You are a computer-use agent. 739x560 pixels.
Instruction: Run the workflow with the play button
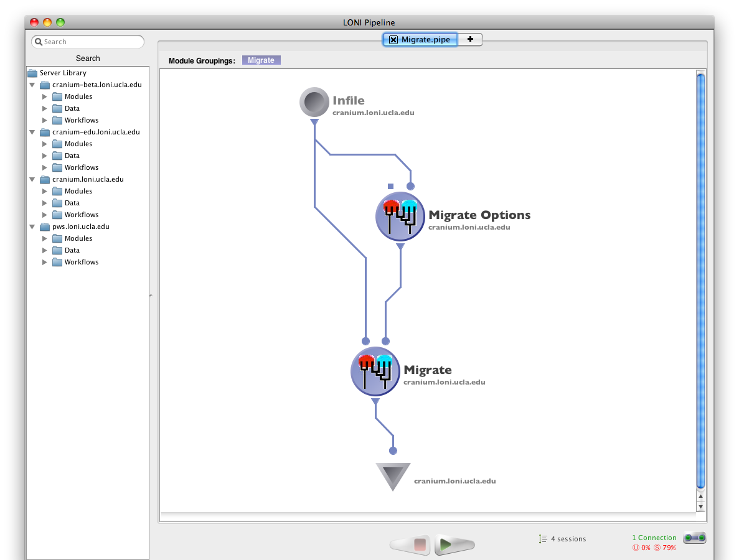pyautogui.click(x=454, y=545)
